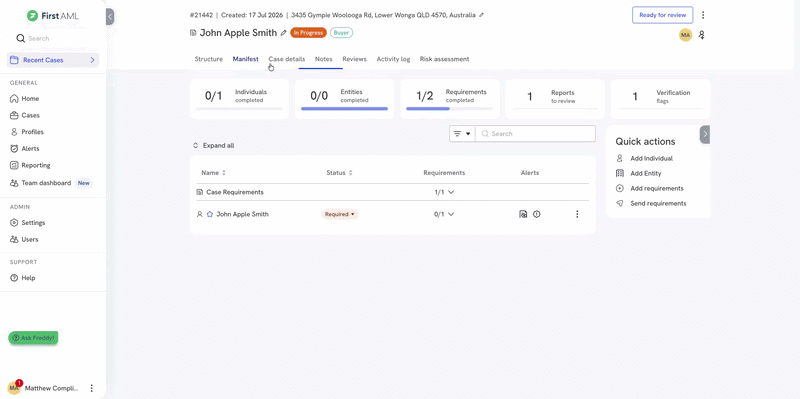Click the star icon beside John Apple Smith

click(210, 214)
